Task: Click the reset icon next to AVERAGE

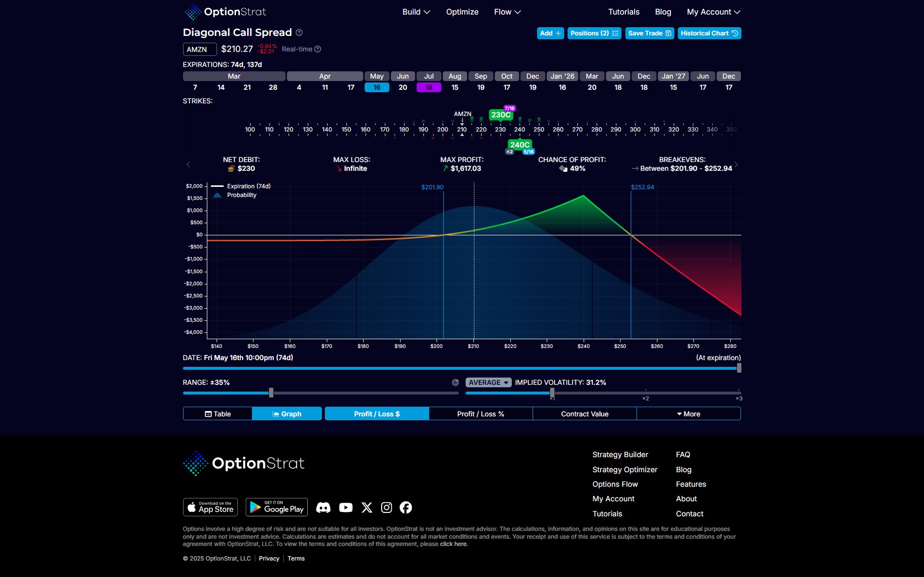Action: [x=455, y=382]
